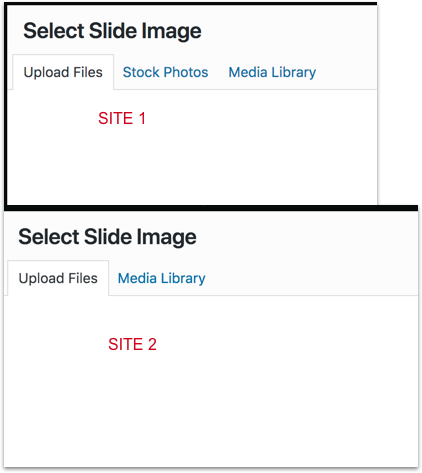Switch to Media Library in the Site 1 dialog

(272, 72)
